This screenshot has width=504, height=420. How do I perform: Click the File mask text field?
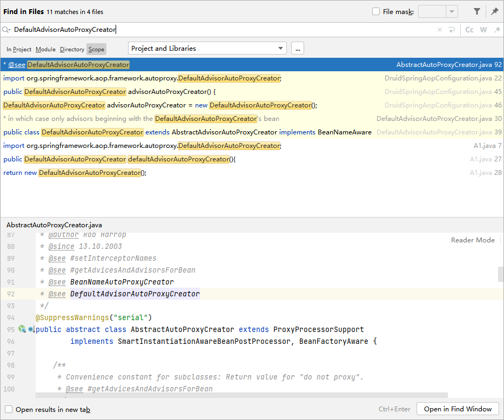(432, 11)
